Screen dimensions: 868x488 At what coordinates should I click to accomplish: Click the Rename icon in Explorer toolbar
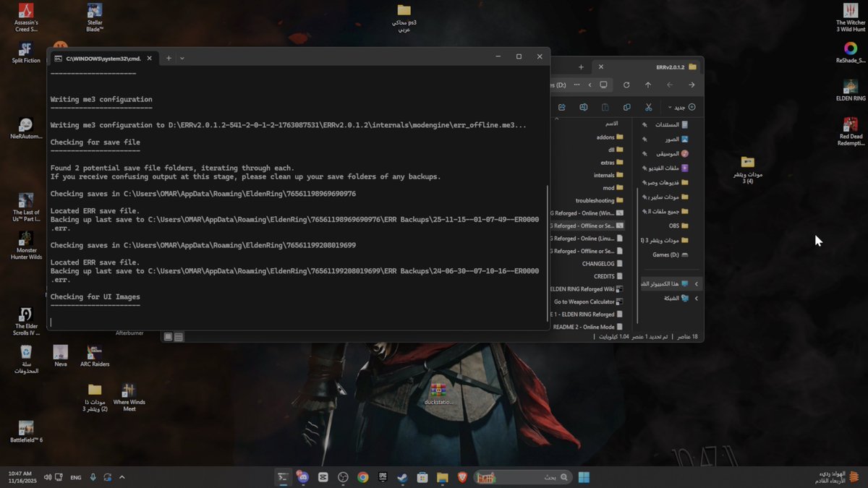tap(583, 107)
